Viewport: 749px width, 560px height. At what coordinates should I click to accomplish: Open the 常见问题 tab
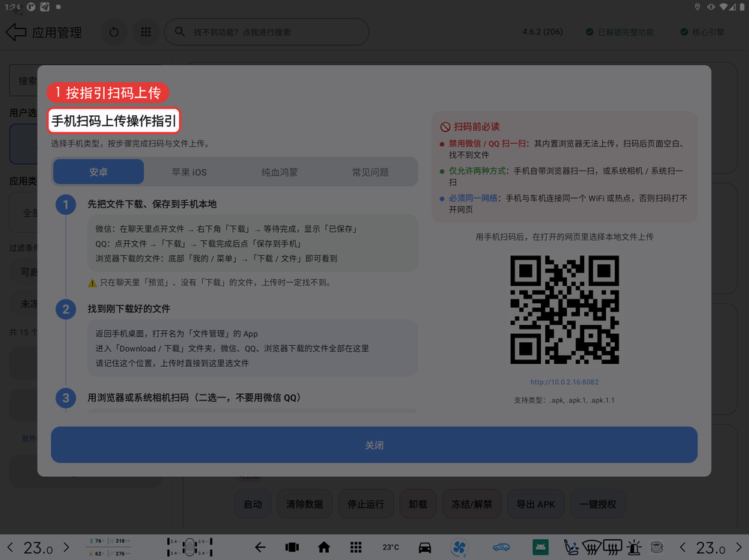click(x=370, y=172)
